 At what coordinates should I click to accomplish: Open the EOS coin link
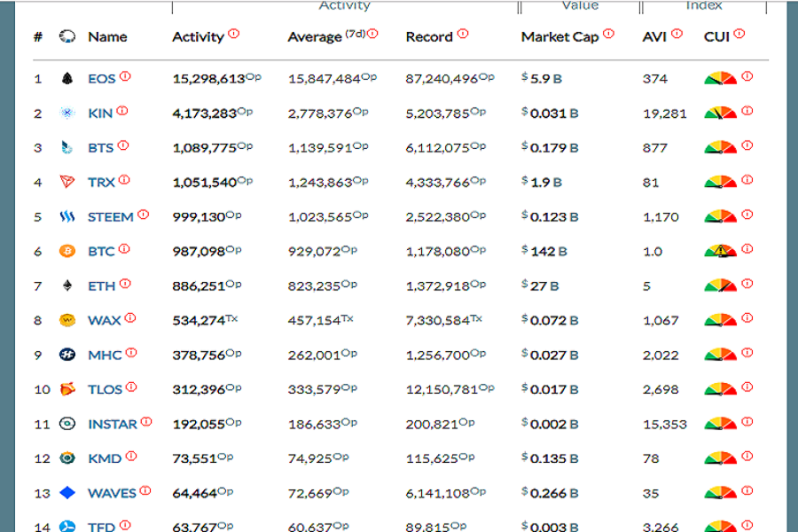[x=102, y=79]
